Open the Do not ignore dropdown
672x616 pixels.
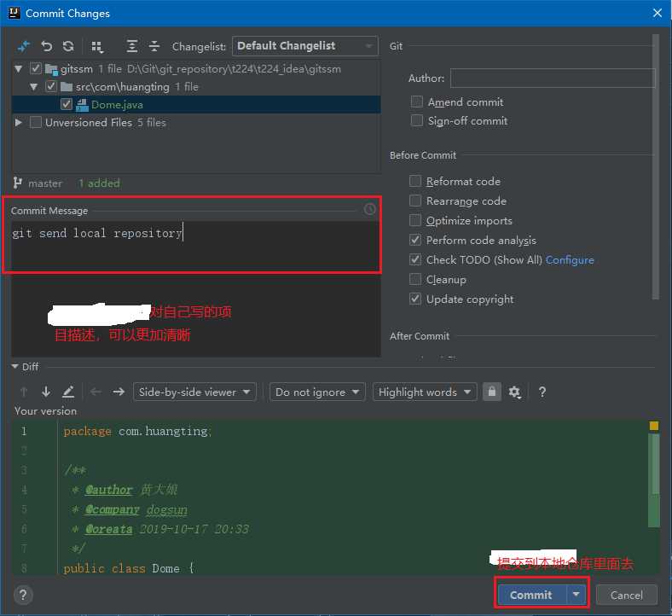[317, 392]
